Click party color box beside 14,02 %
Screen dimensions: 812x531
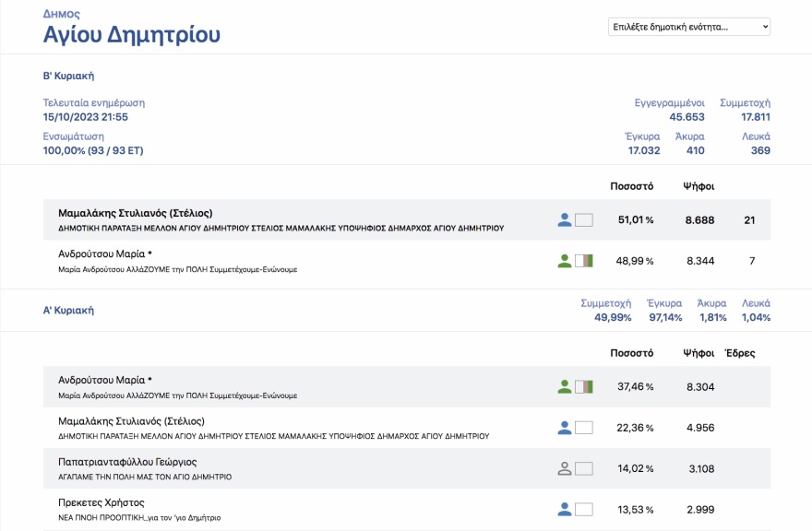[x=583, y=468]
